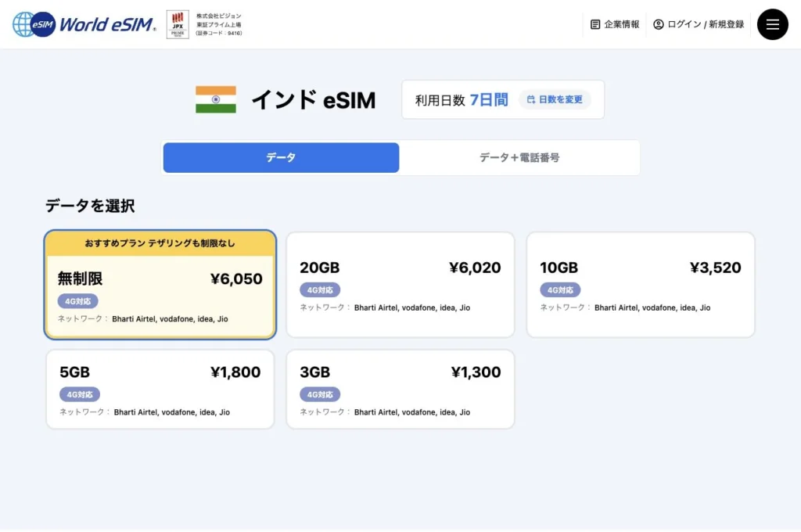This screenshot has width=801, height=532.
Task: Click the India flag icon
Action: 216,99
